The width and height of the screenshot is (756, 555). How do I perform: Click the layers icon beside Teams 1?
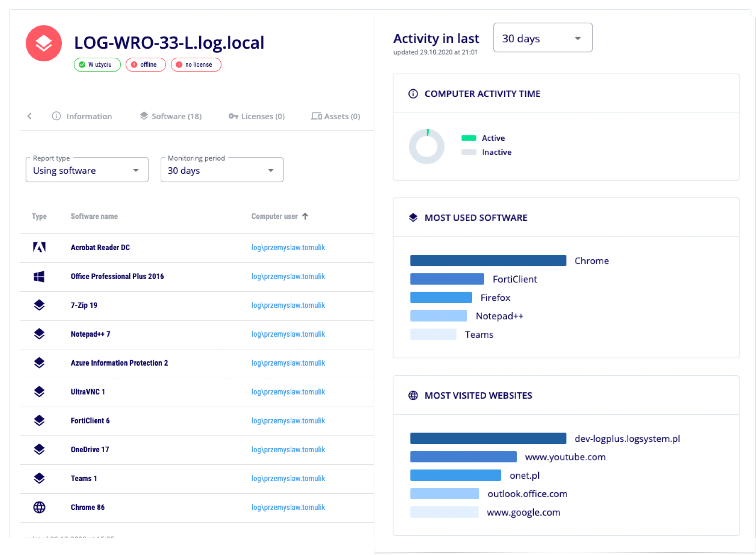coord(39,478)
